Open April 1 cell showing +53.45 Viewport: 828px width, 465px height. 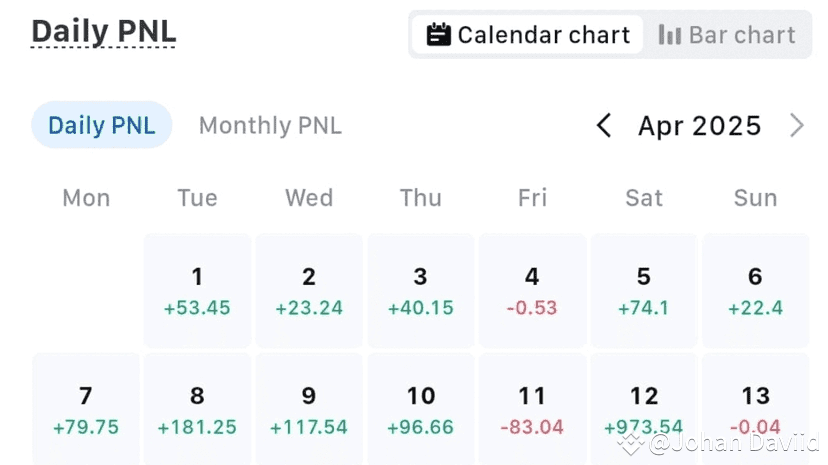pos(197,290)
